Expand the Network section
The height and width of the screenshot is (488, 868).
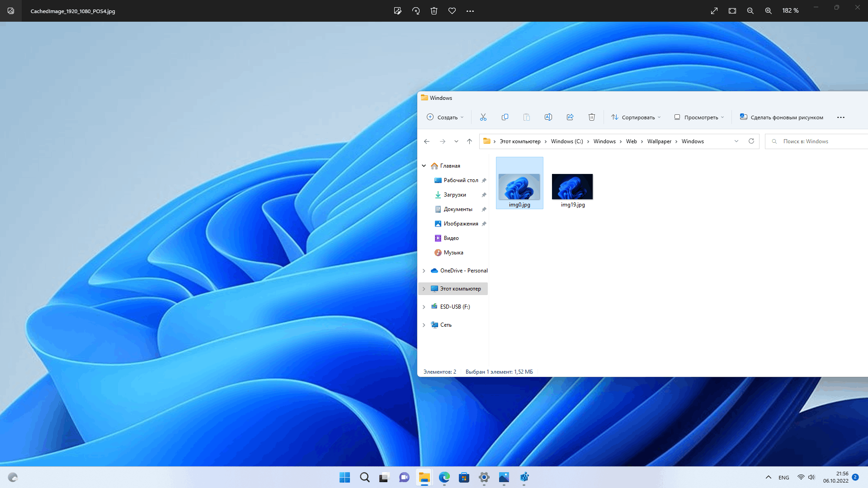click(x=423, y=324)
